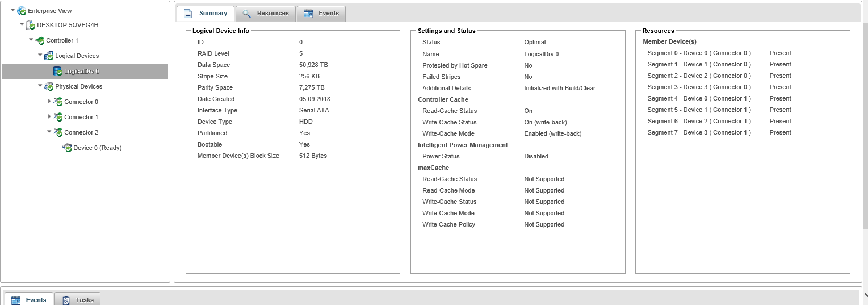Open the Tasks tab
Screen dimensions: 868x305
click(77, 299)
